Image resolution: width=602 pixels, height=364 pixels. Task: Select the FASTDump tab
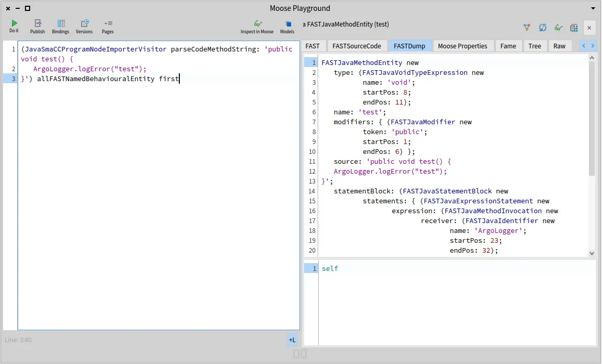coord(409,46)
